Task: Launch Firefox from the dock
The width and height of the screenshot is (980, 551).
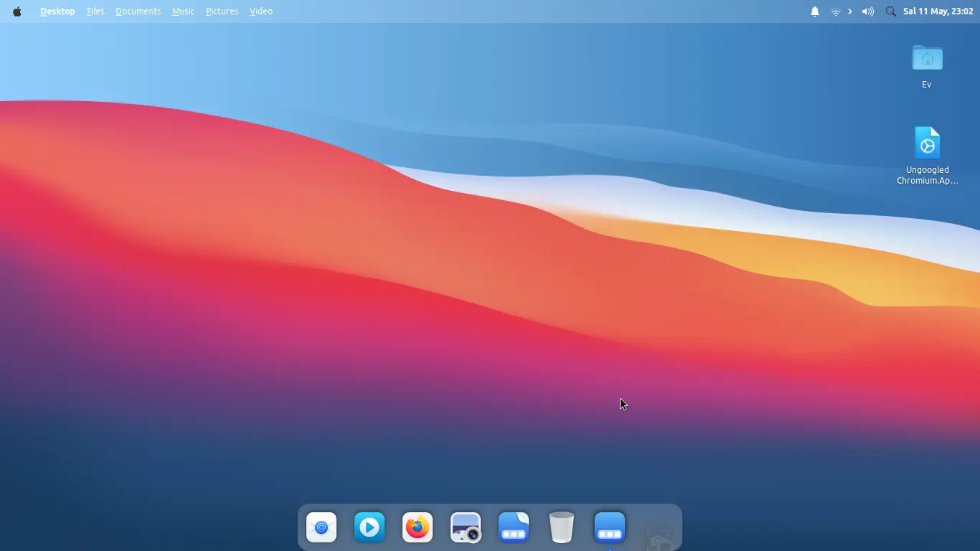Action: tap(418, 527)
